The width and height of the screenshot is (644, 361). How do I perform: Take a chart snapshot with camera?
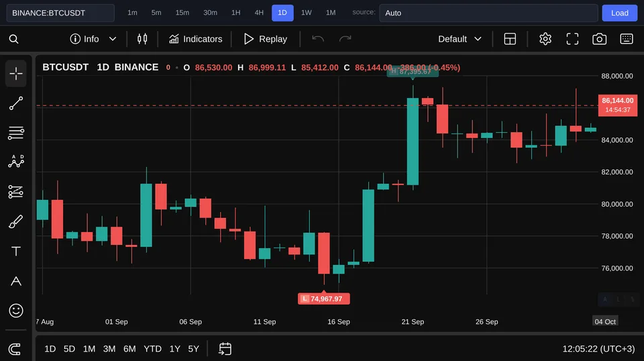click(599, 39)
